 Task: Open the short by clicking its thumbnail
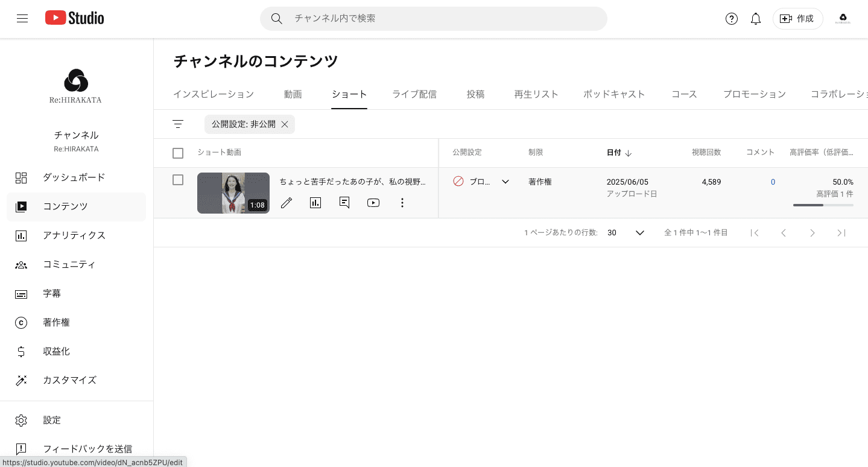coord(233,192)
